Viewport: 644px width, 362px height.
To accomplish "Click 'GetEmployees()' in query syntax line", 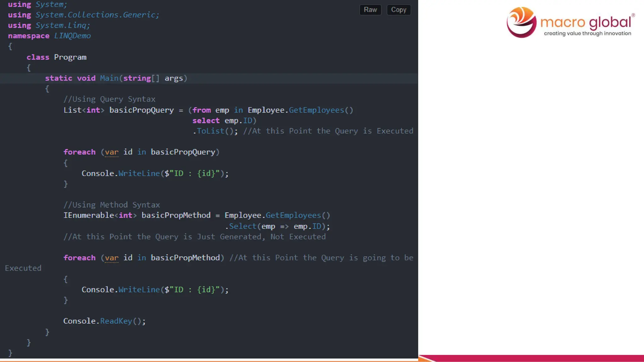I will (x=321, y=110).
